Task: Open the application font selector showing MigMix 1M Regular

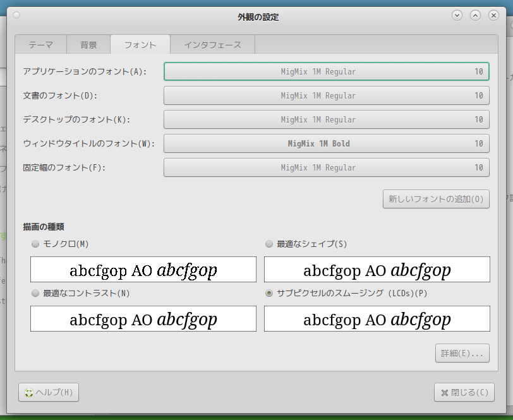Action: 327,71
